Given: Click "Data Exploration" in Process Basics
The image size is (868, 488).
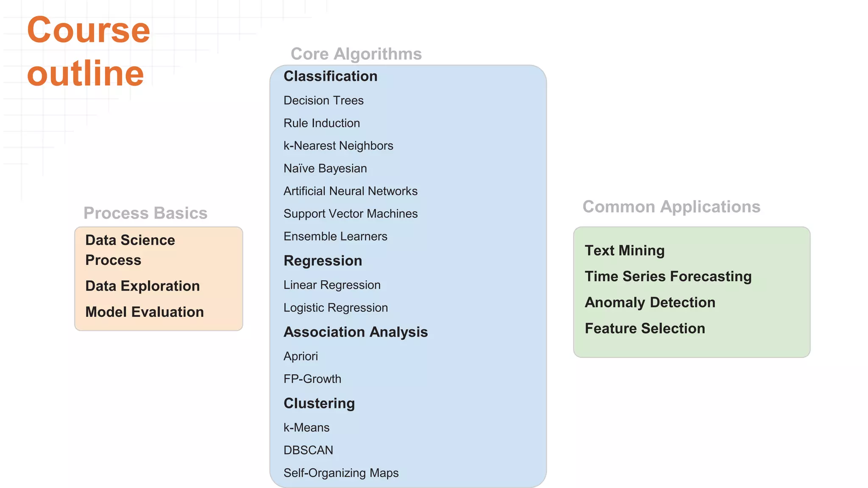Looking at the screenshot, I should click(x=142, y=286).
